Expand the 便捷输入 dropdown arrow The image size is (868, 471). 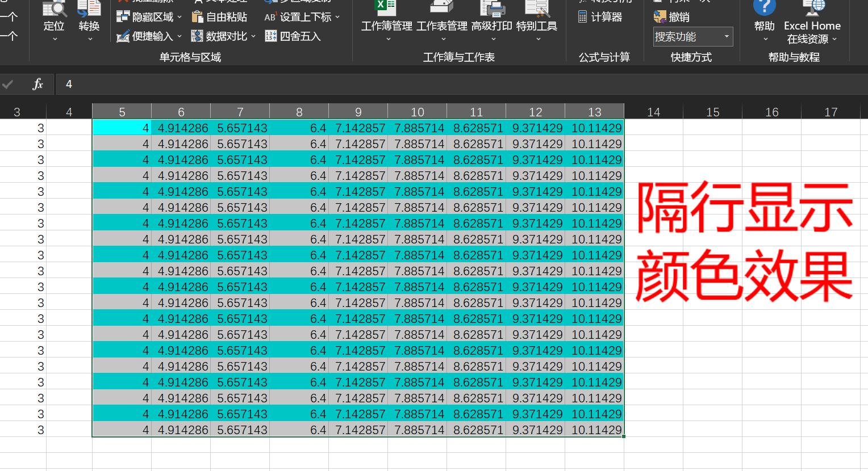pos(180,36)
